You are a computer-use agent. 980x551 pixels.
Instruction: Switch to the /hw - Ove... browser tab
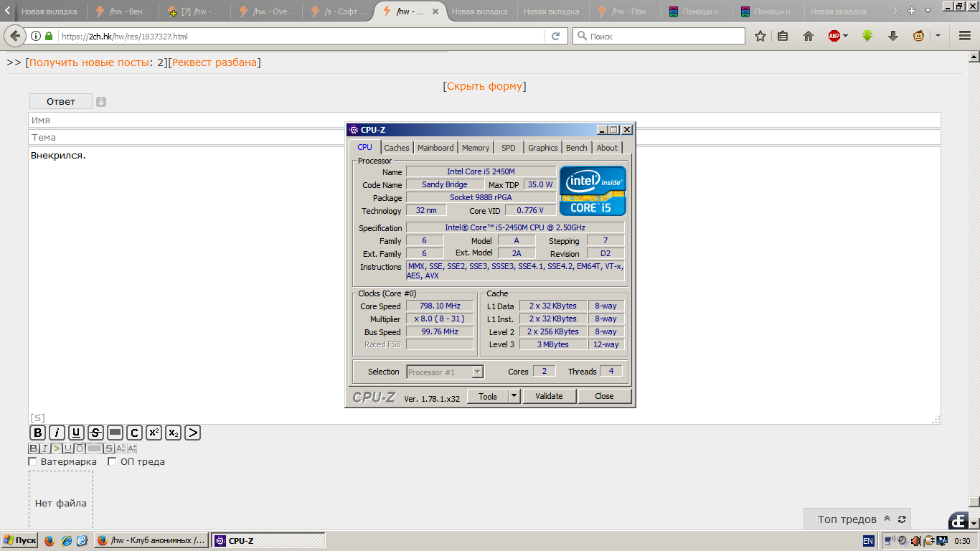[x=266, y=11]
